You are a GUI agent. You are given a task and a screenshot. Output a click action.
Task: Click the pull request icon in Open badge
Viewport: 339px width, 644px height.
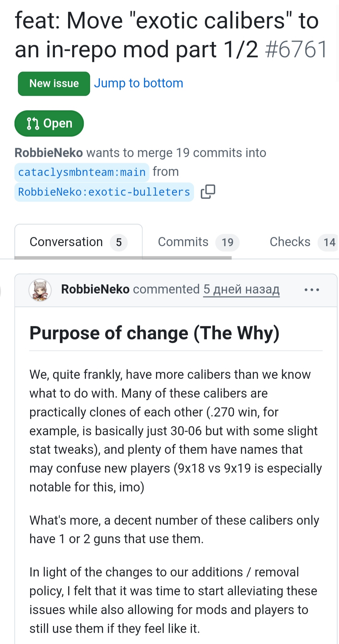33,124
